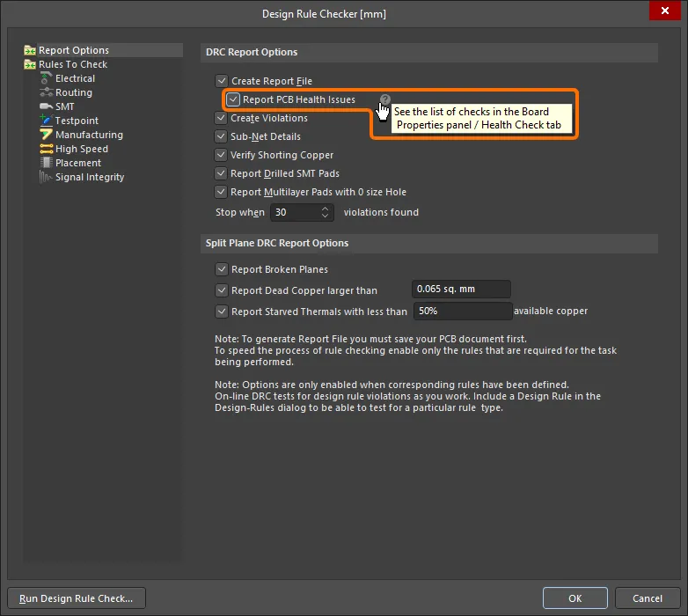
Task: Click the Testpoint rules icon
Action: (x=46, y=120)
